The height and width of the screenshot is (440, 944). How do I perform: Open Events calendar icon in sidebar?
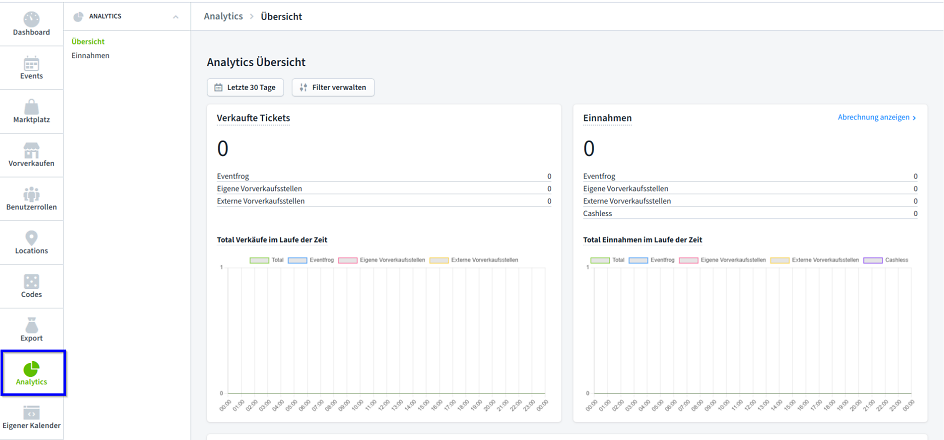31,64
